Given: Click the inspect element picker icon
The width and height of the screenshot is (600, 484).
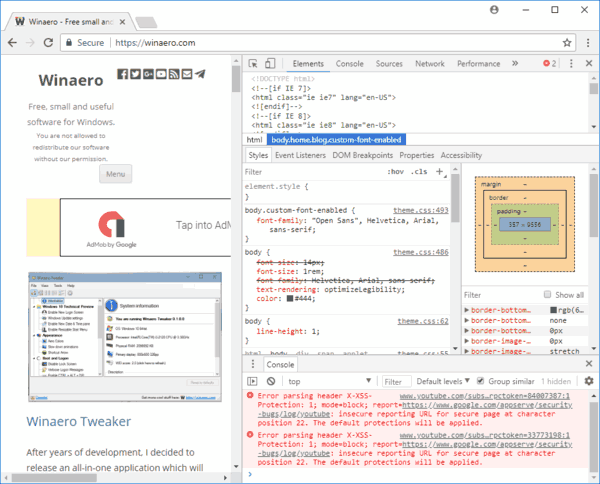Looking at the screenshot, I should [253, 64].
